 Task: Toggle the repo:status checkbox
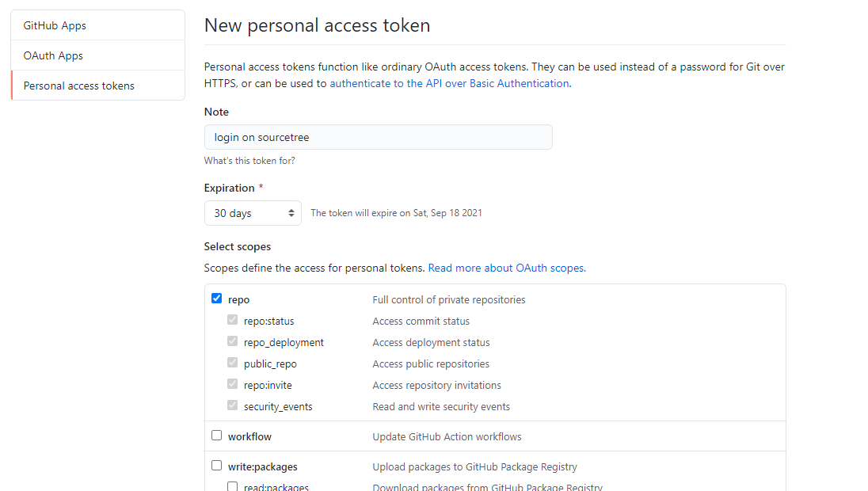pos(233,320)
